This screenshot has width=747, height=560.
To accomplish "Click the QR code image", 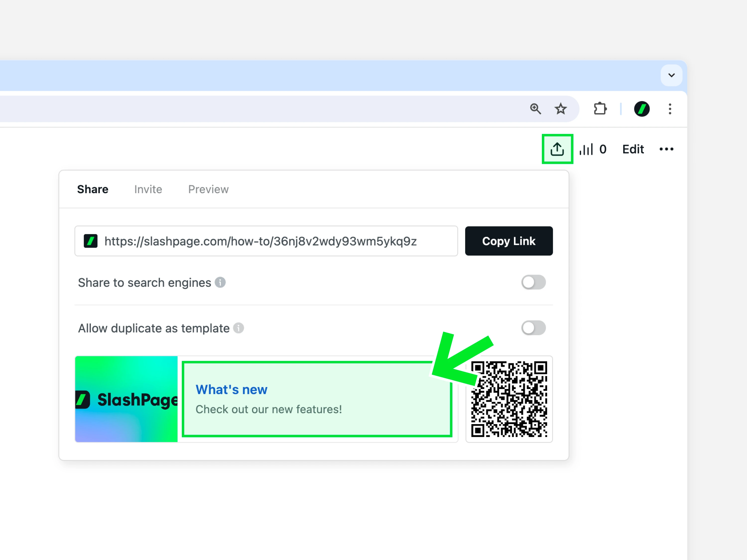I will click(x=509, y=399).
